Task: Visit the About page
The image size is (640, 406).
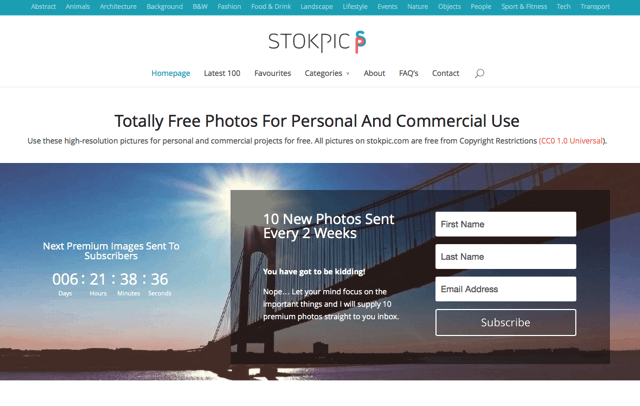Action: point(374,73)
